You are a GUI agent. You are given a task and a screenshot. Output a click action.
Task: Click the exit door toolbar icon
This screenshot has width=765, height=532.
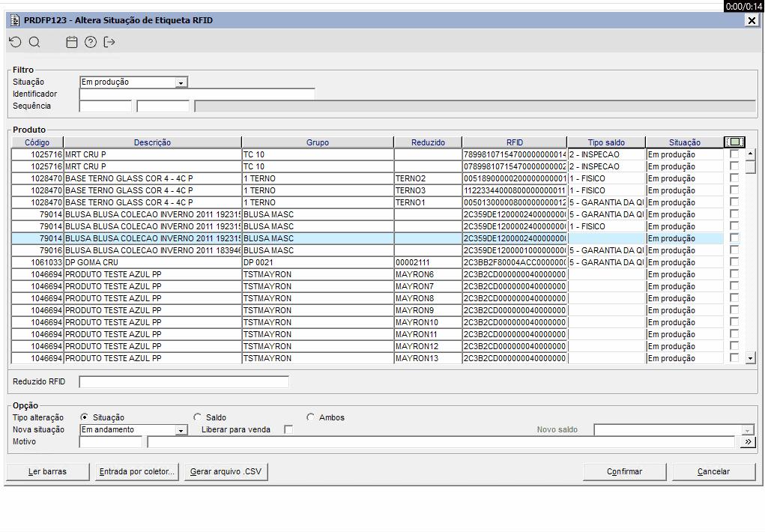109,42
